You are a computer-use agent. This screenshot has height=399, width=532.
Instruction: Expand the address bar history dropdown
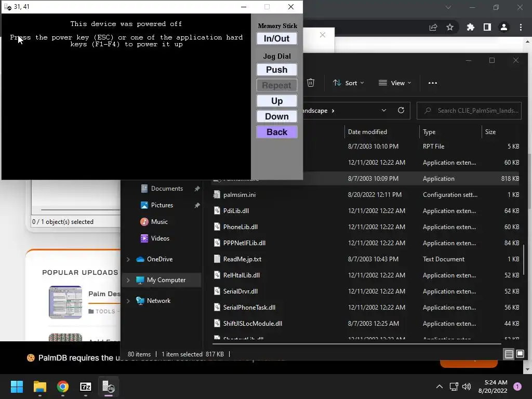tap(384, 110)
